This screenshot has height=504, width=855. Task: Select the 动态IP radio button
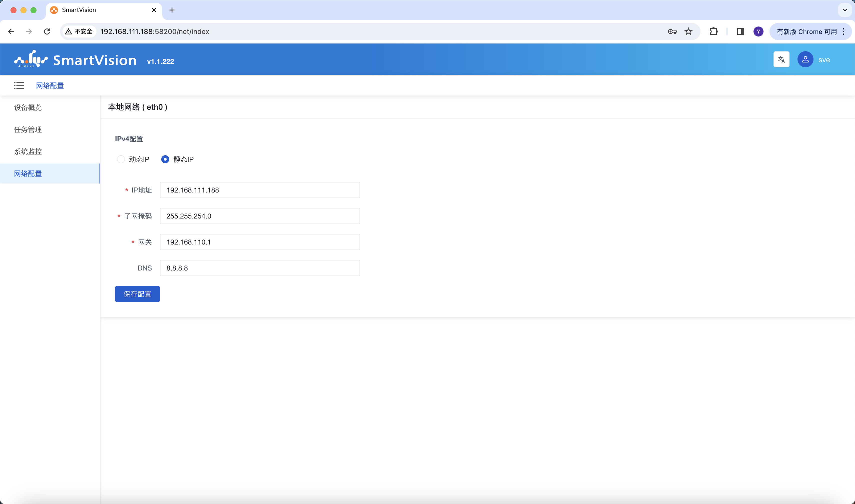click(x=121, y=159)
